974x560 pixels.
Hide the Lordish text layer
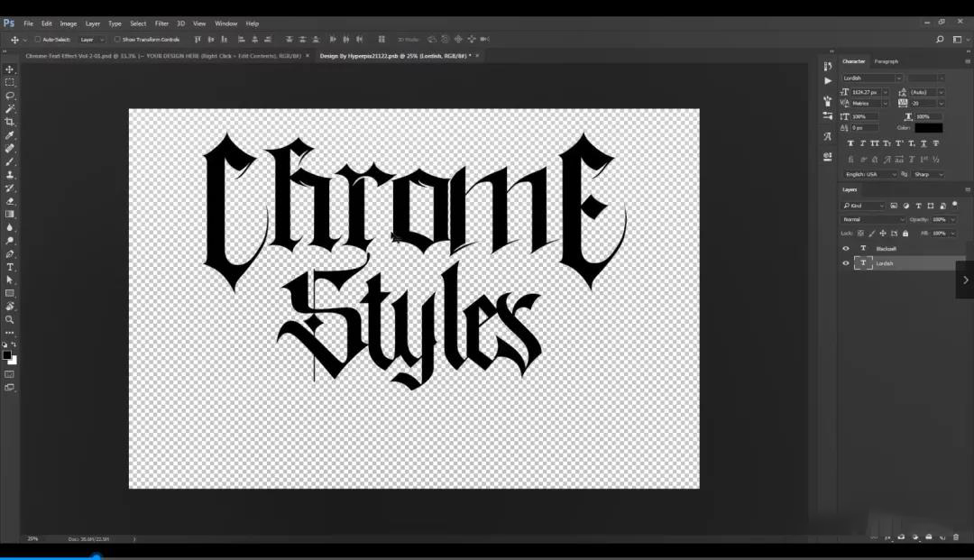click(846, 263)
